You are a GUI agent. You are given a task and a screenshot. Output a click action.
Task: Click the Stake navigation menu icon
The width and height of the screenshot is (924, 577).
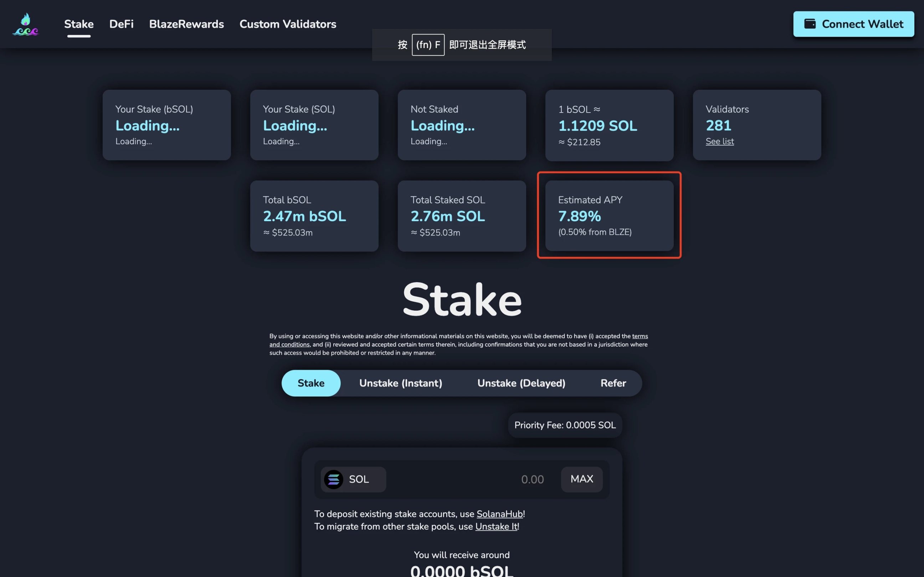tap(78, 24)
